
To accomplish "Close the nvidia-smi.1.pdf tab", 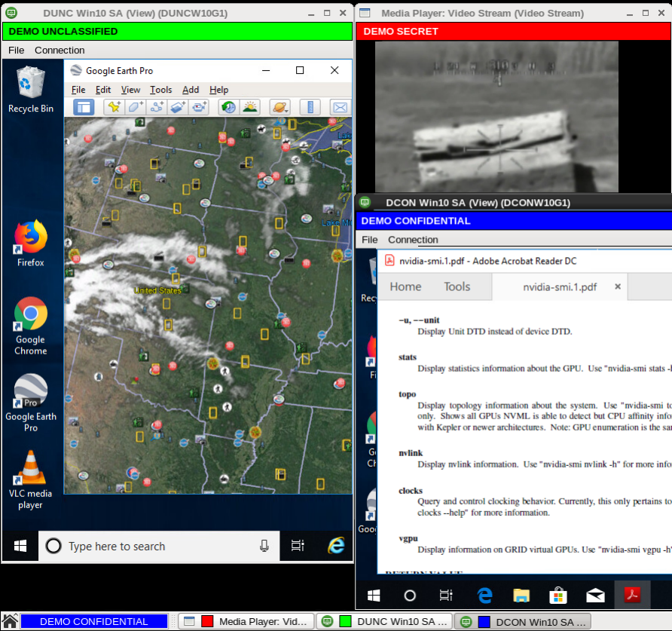I will click(x=618, y=286).
